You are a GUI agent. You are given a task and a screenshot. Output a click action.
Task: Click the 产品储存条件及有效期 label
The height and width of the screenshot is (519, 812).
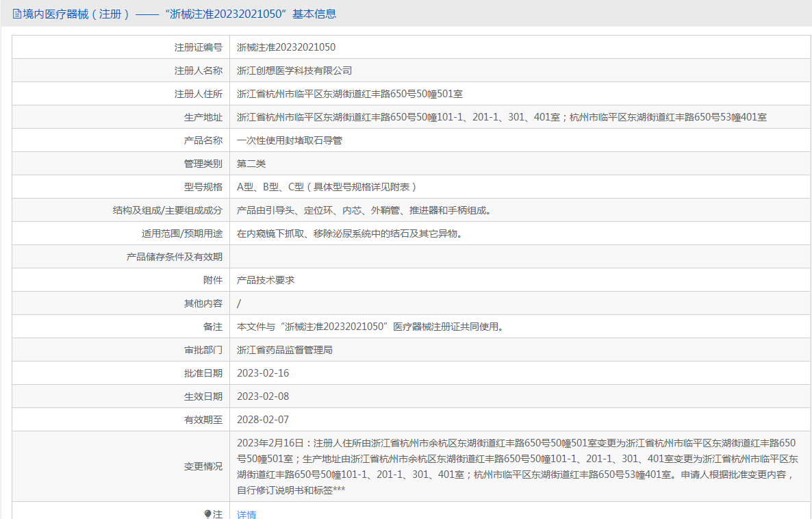pyautogui.click(x=175, y=257)
